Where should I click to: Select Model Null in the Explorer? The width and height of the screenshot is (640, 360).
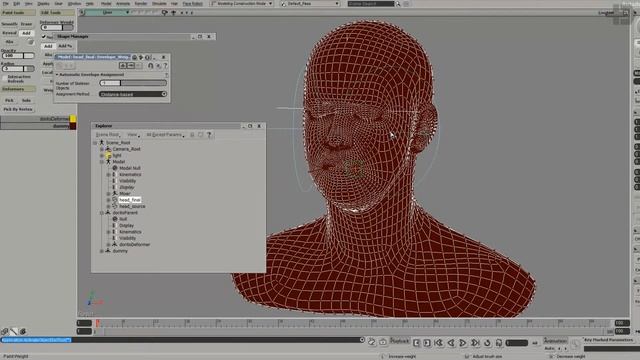(x=130, y=168)
